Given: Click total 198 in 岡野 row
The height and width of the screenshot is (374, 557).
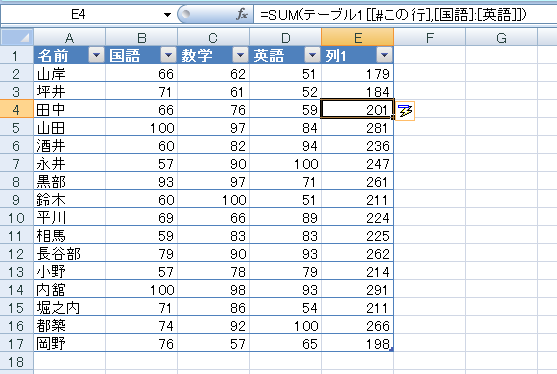Looking at the screenshot, I should click(357, 343).
